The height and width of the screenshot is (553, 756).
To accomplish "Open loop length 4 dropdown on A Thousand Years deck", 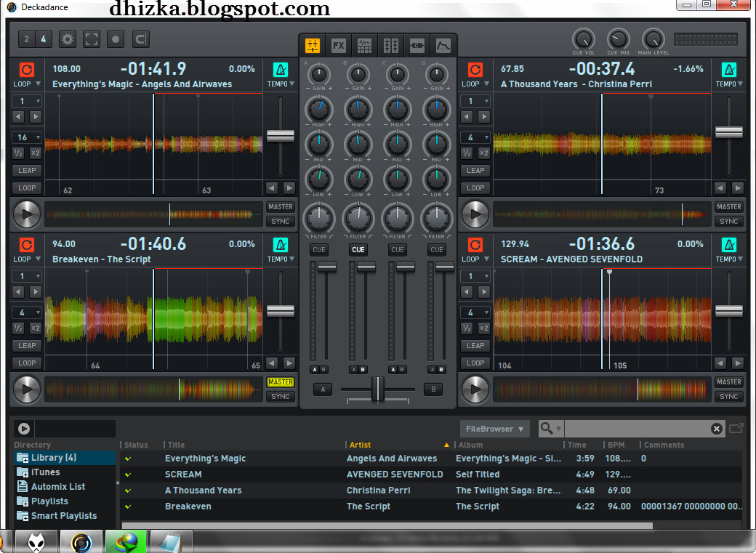I will pyautogui.click(x=476, y=137).
